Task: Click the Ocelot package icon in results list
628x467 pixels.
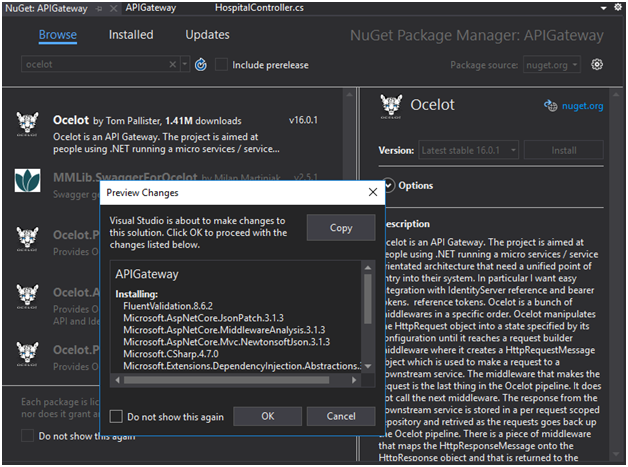Action: (27, 124)
